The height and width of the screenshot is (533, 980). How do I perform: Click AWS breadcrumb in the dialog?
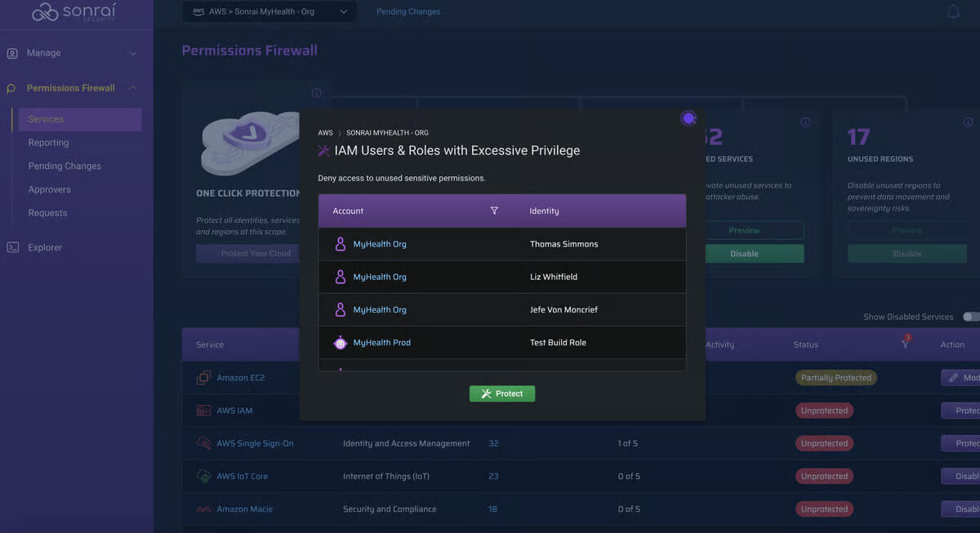pyautogui.click(x=325, y=132)
